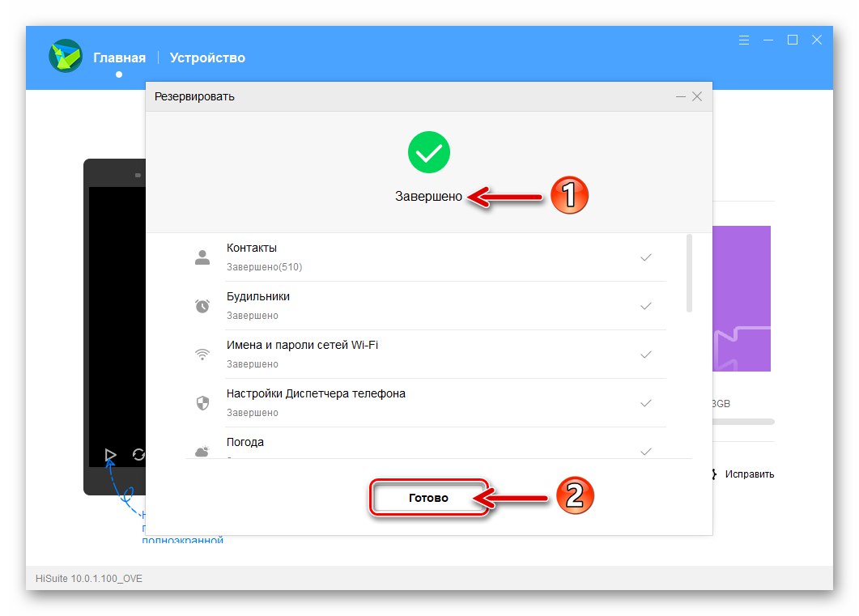Click Завершено under Диспетчера телефона

(253, 412)
